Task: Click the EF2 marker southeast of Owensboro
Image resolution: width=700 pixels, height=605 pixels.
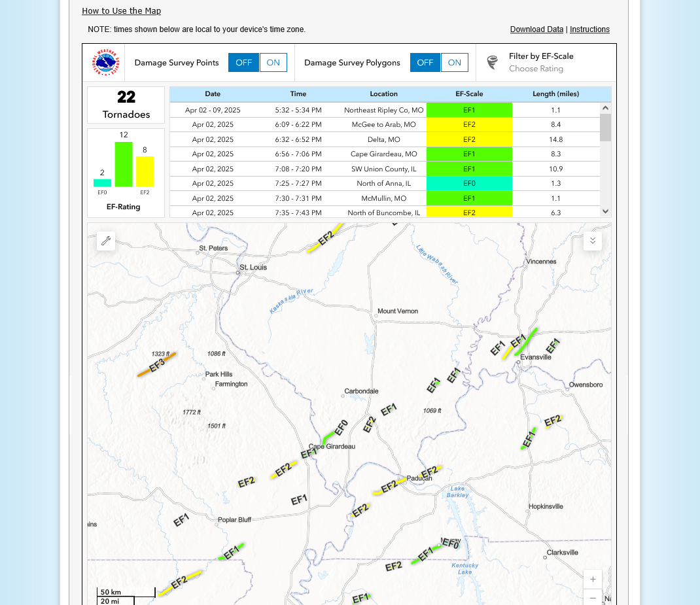Action: (x=552, y=421)
